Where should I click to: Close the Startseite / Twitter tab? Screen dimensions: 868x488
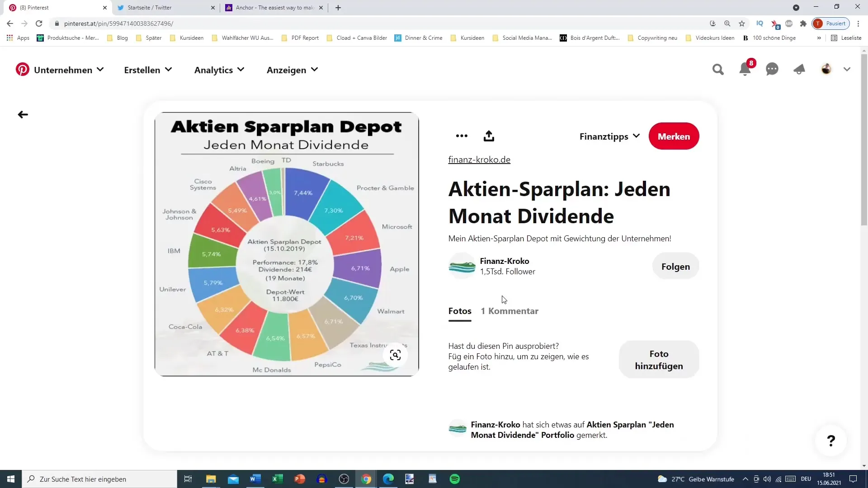tap(213, 8)
